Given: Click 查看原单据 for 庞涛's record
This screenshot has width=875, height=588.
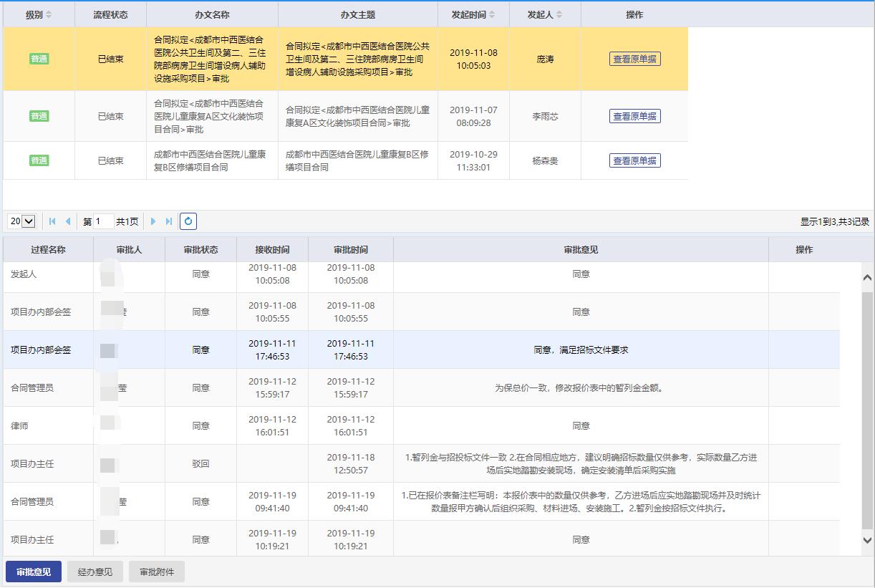Looking at the screenshot, I should [634, 59].
